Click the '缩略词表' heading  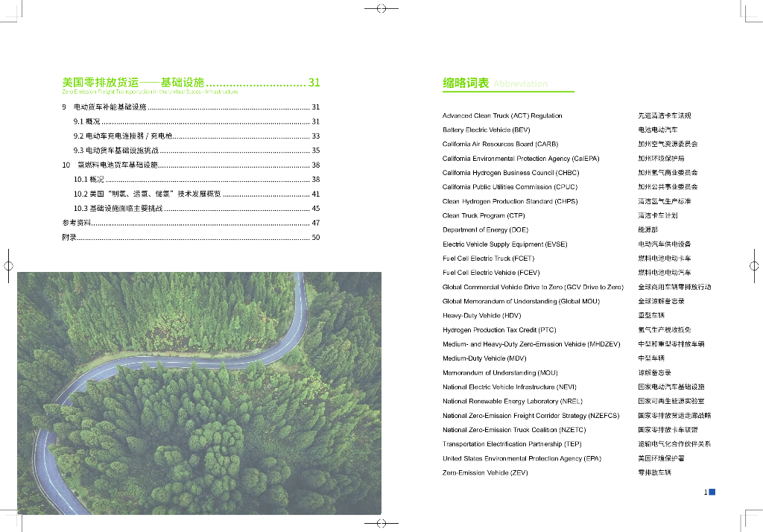tap(466, 83)
